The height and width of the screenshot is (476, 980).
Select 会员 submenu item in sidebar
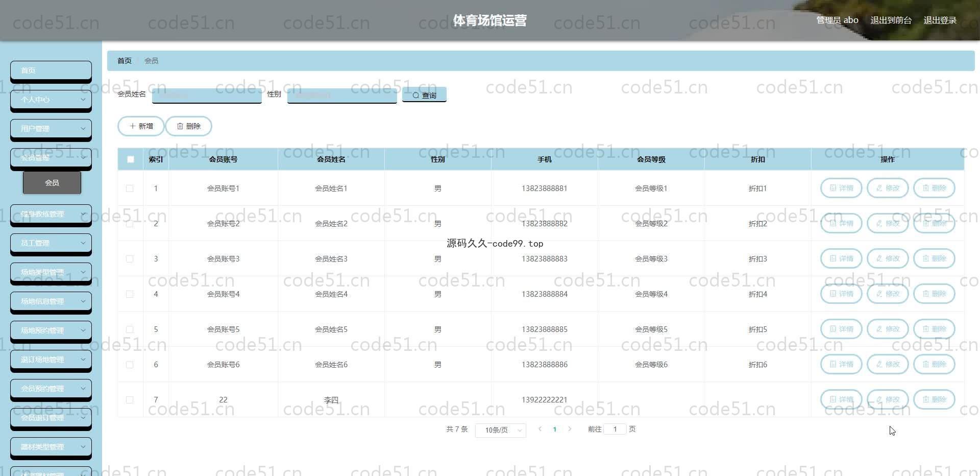52,182
